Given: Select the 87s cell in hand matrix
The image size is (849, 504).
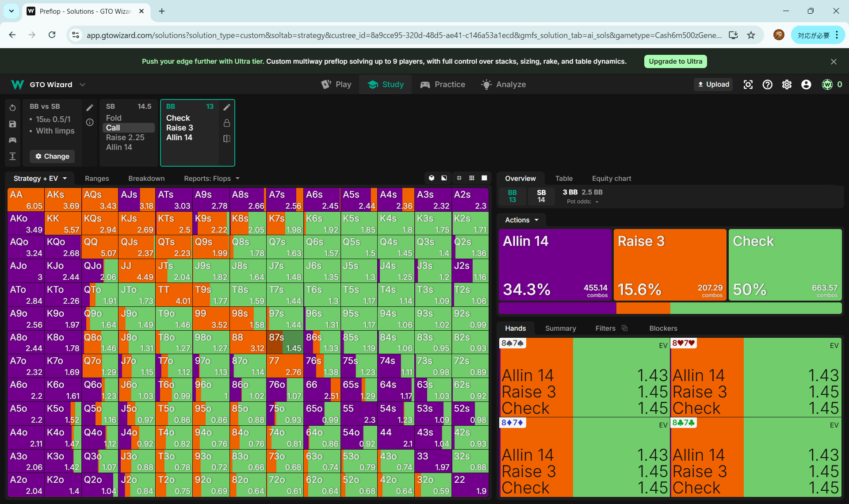Looking at the screenshot, I should (x=285, y=342).
